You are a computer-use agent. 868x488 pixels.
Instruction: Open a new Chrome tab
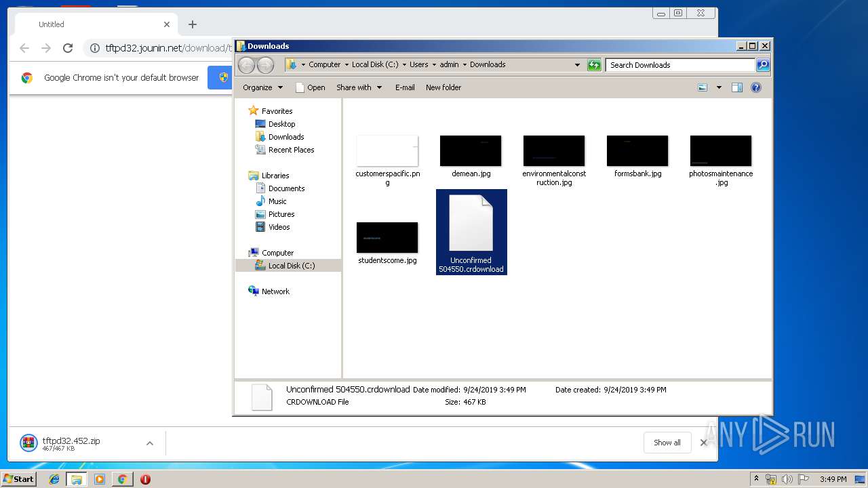click(x=193, y=24)
